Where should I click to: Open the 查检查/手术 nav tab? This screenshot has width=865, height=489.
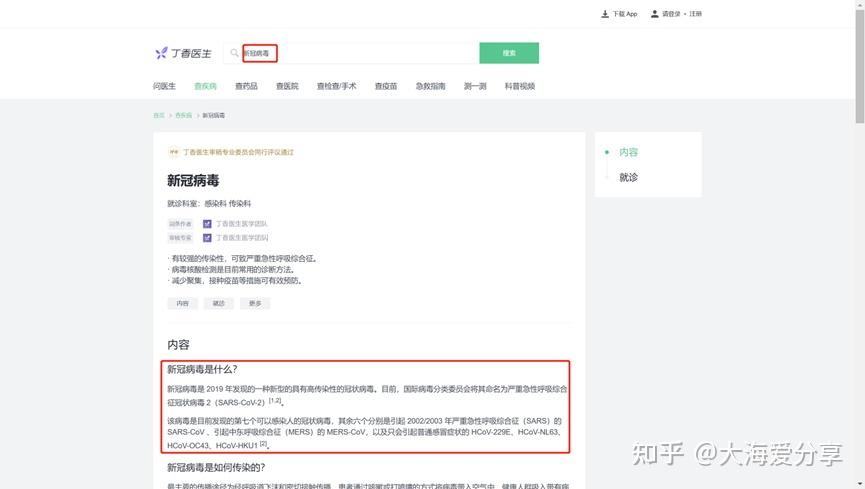tap(337, 86)
